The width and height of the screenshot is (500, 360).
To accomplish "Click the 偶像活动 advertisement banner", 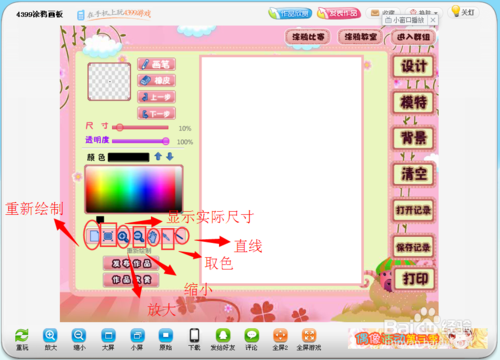I will [418, 339].
